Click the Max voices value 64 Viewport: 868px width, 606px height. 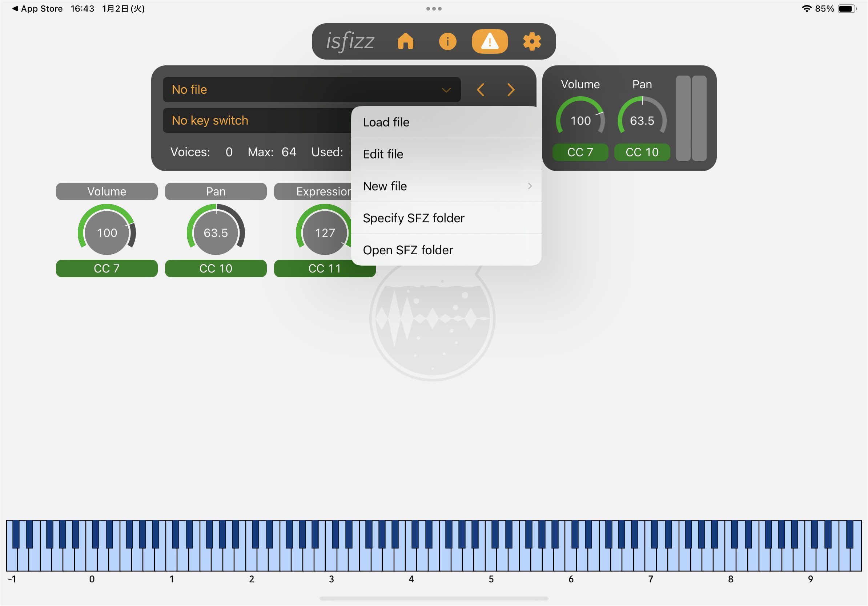click(289, 152)
